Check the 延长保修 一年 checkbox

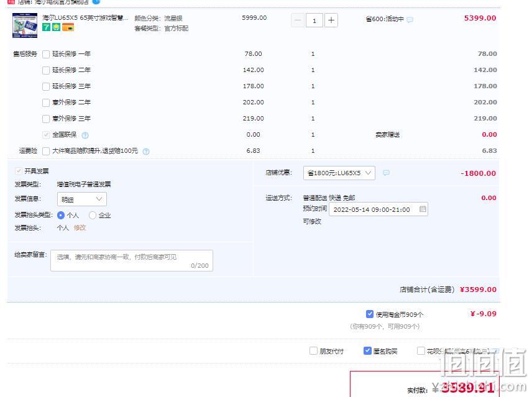point(46,54)
